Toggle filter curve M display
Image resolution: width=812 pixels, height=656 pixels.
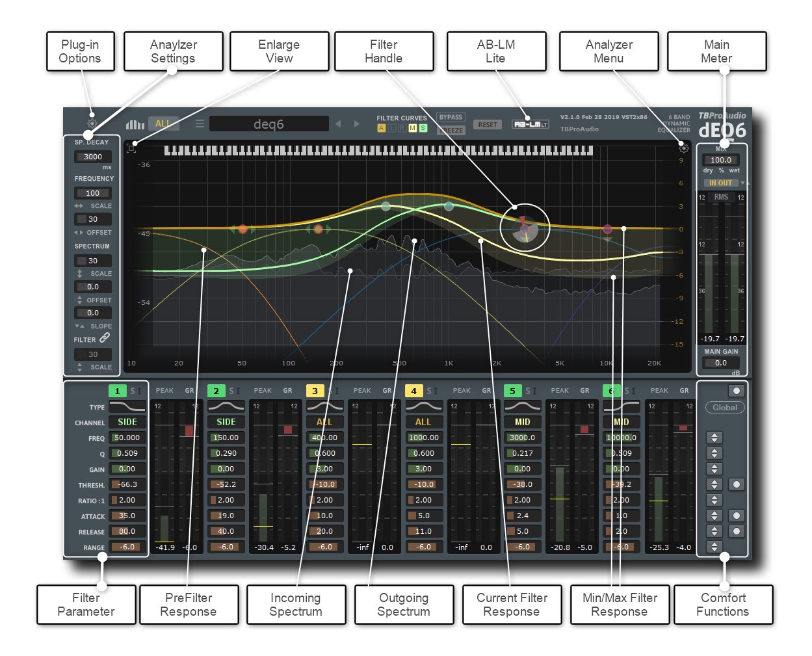coord(412,128)
